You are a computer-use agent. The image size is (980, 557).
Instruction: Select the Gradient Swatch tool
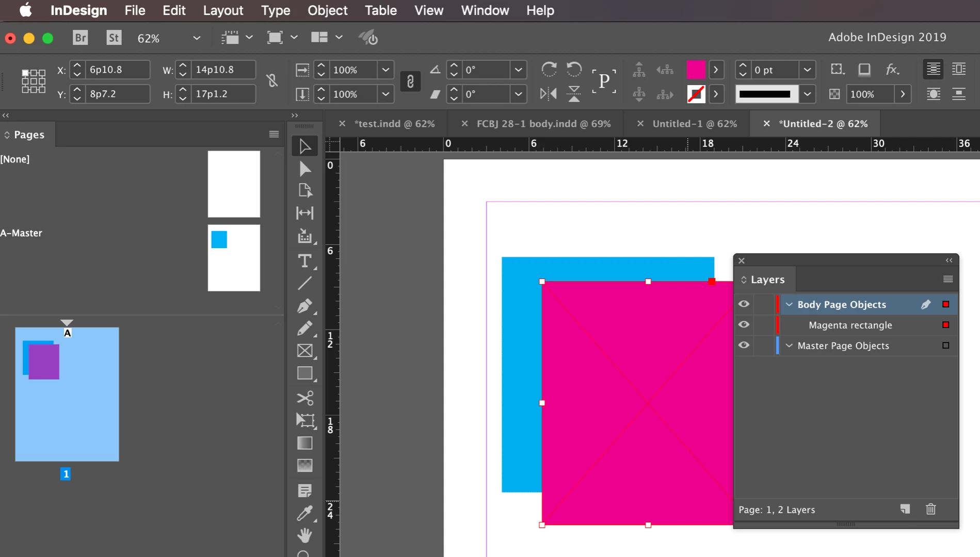[x=304, y=443]
